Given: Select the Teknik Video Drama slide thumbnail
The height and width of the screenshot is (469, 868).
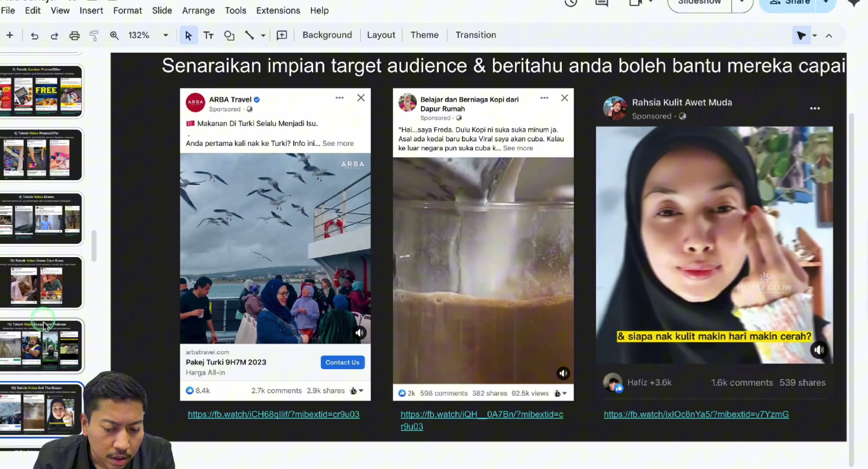Looking at the screenshot, I should pyautogui.click(x=41, y=218).
